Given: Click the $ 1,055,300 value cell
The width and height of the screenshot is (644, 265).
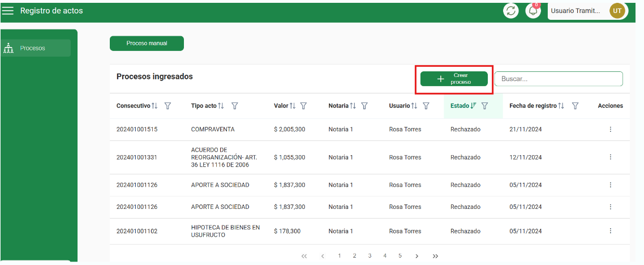Looking at the screenshot, I should (x=290, y=157).
